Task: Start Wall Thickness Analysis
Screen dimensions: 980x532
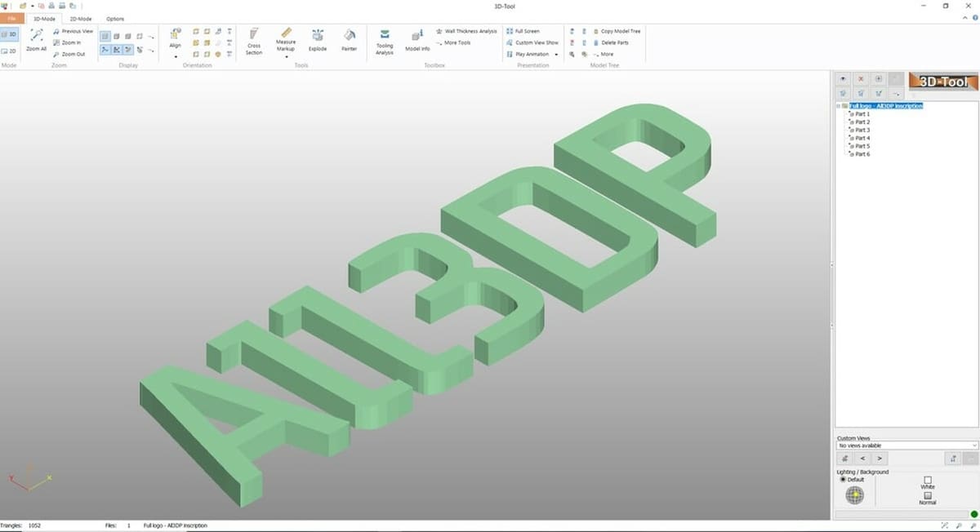Action: point(466,31)
